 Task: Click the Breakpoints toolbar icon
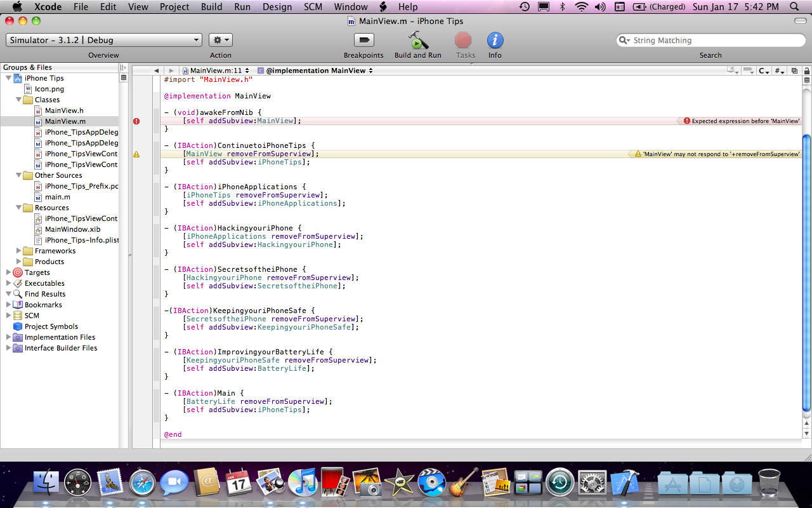click(x=363, y=40)
